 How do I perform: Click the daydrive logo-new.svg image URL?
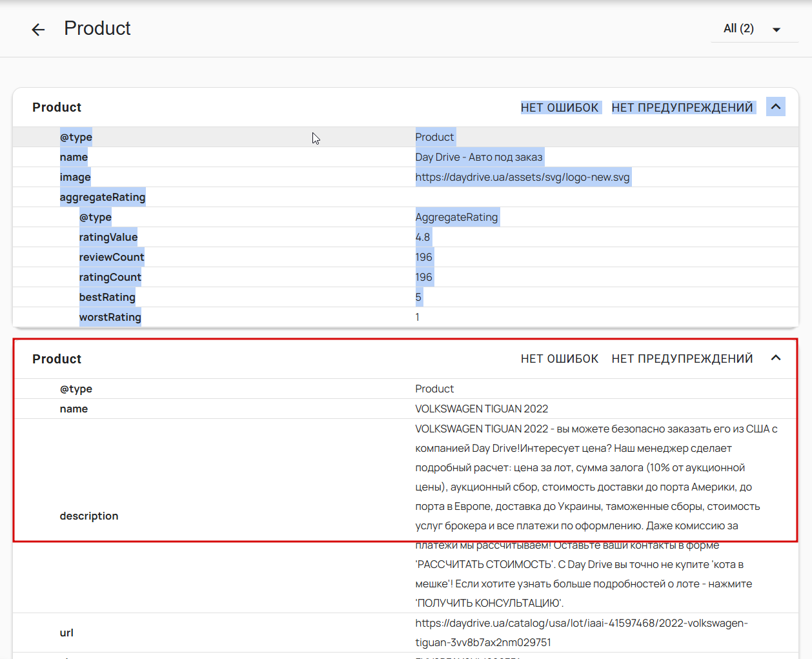[x=522, y=177]
